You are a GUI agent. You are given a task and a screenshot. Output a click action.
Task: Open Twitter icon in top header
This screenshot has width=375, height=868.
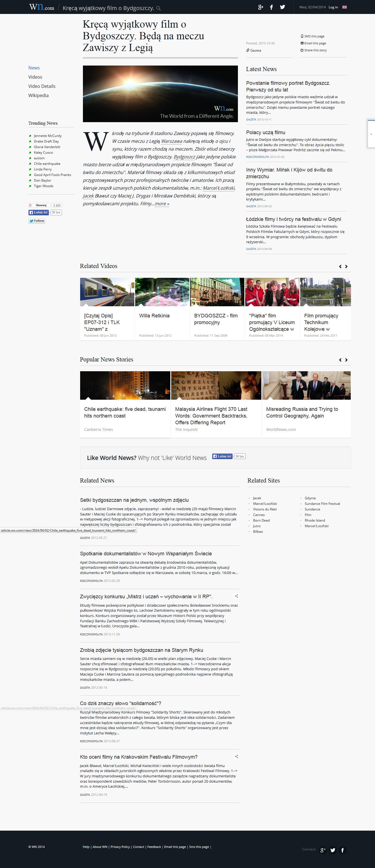tap(283, 7)
